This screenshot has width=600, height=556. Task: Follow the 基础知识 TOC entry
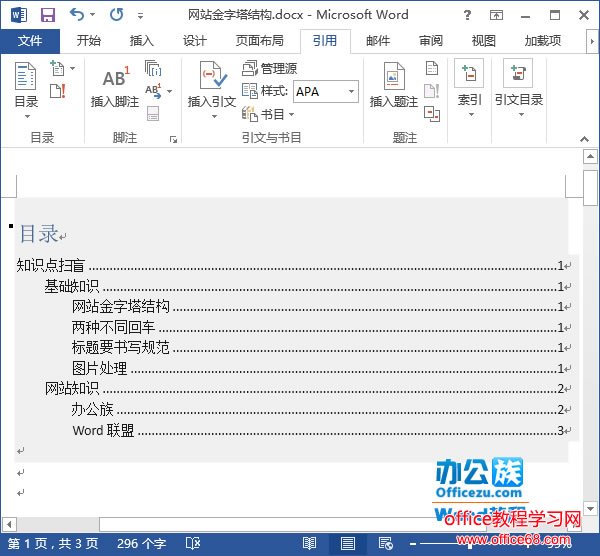(x=307, y=286)
